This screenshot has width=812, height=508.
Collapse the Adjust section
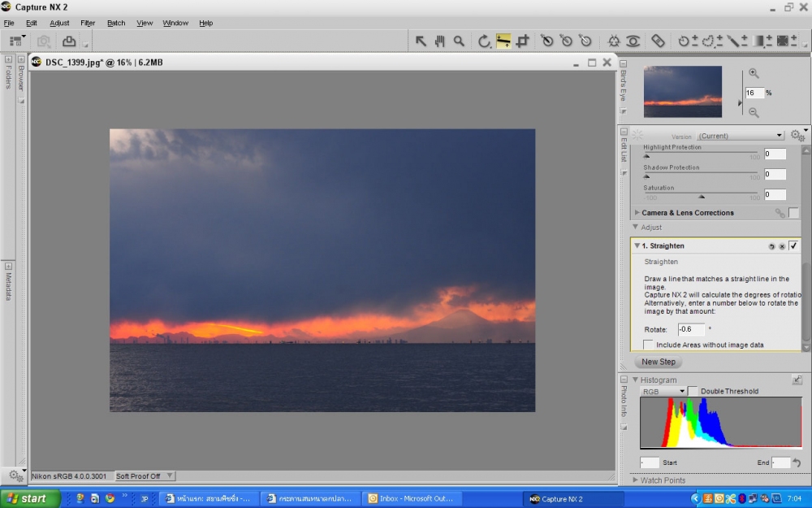point(636,227)
